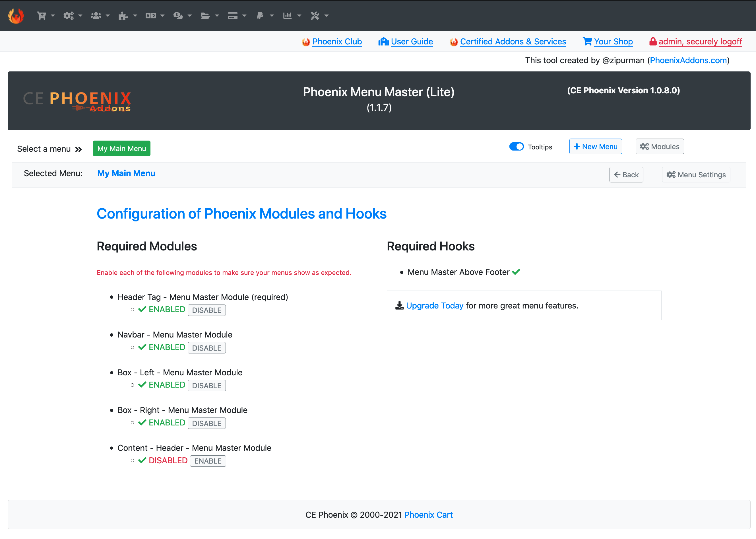Open the dollar chat bubbles menu

[182, 16]
